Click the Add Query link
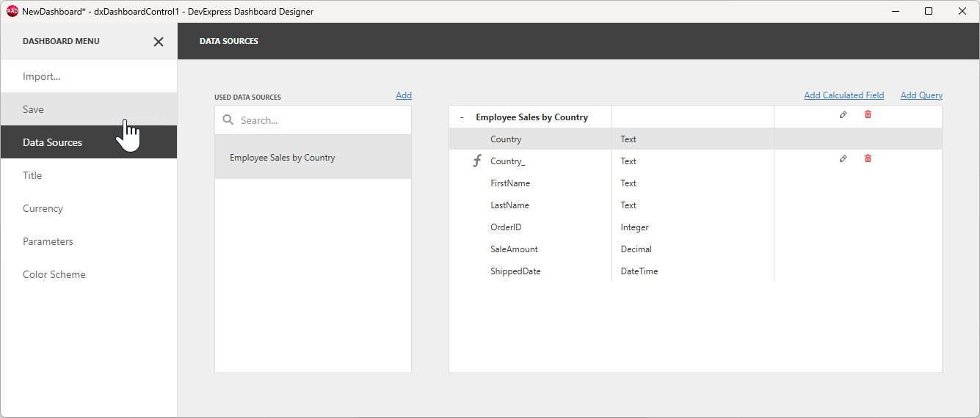980x418 pixels. click(921, 95)
